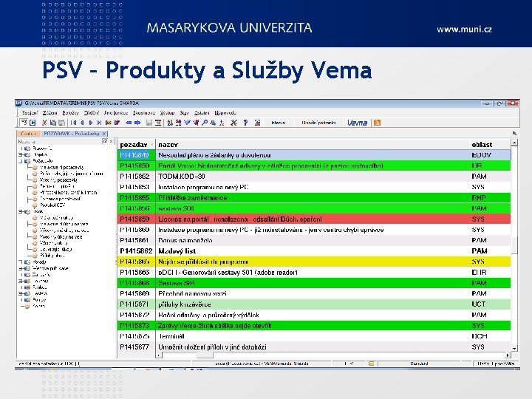This screenshot has height=399, width=532.
Task: Go to the previous record arrow
Action: [x=82, y=123]
